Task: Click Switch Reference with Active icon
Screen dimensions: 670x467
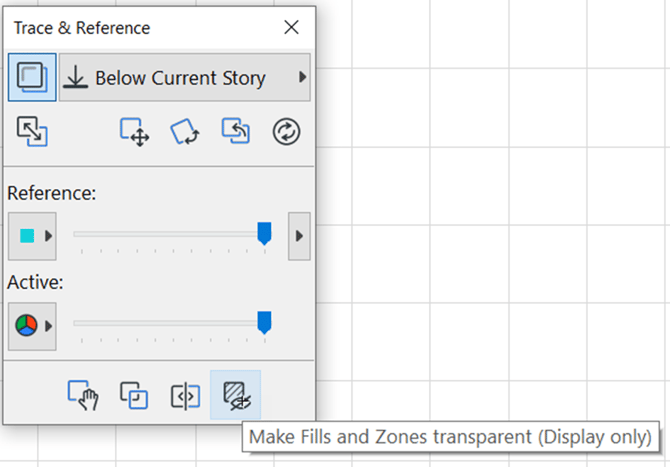Action: point(32,132)
